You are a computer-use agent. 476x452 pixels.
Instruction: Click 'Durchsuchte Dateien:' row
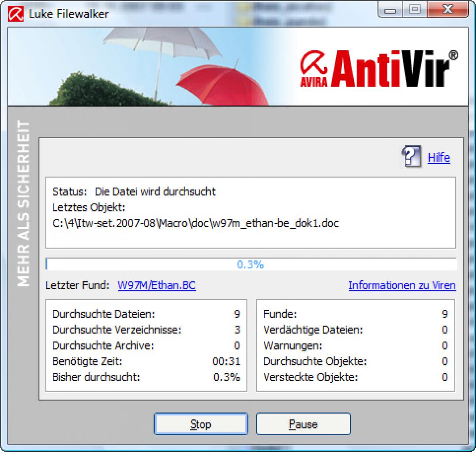pos(146,314)
